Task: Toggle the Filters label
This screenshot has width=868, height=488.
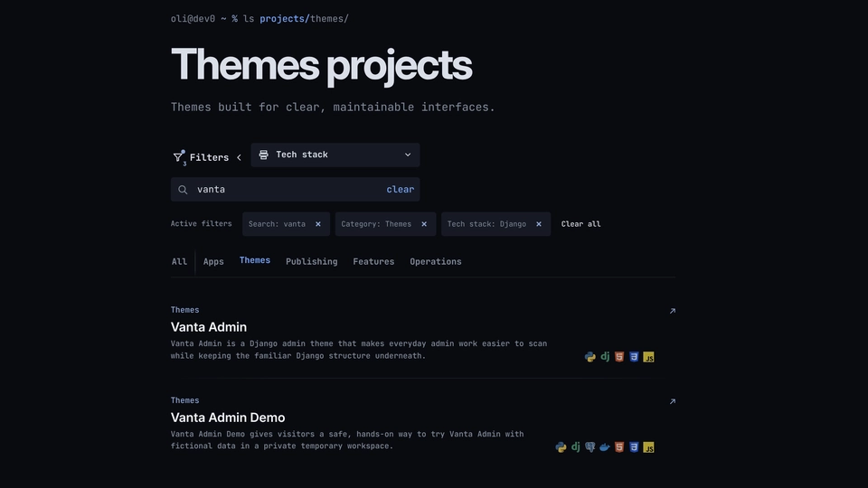Action: (209, 157)
